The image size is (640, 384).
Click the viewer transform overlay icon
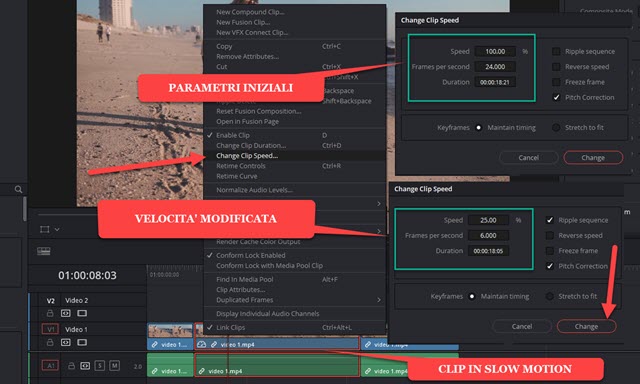pyautogui.click(x=44, y=229)
